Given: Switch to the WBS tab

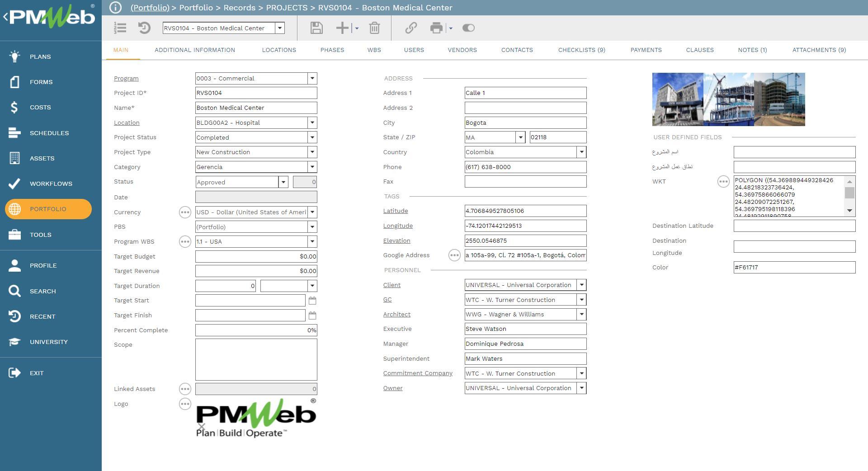Looking at the screenshot, I should pyautogui.click(x=374, y=50).
